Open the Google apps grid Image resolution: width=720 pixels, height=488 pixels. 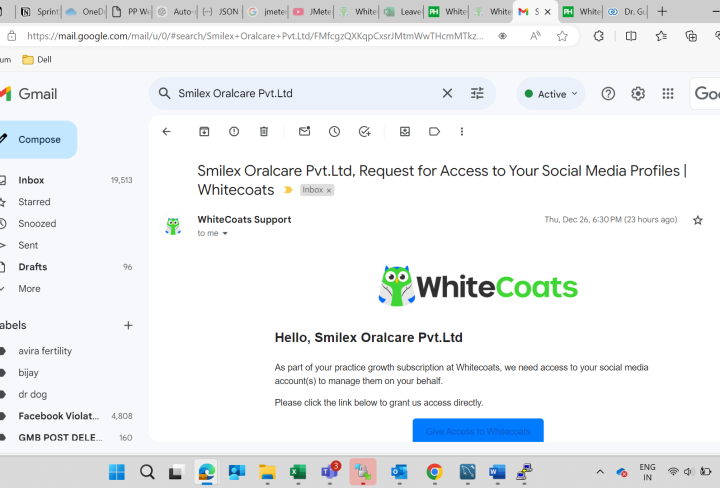pyautogui.click(x=668, y=94)
